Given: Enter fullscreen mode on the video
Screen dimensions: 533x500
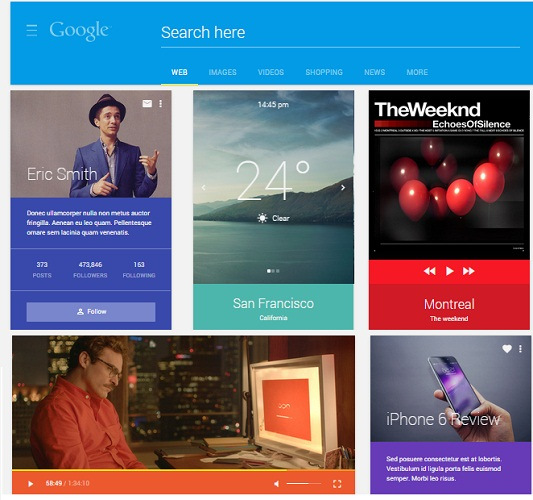Looking at the screenshot, I should 337,484.
